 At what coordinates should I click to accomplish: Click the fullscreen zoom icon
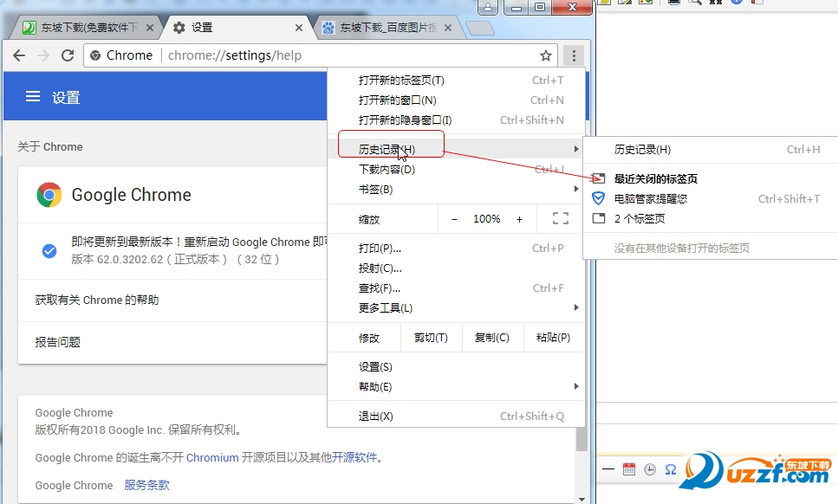(x=560, y=218)
